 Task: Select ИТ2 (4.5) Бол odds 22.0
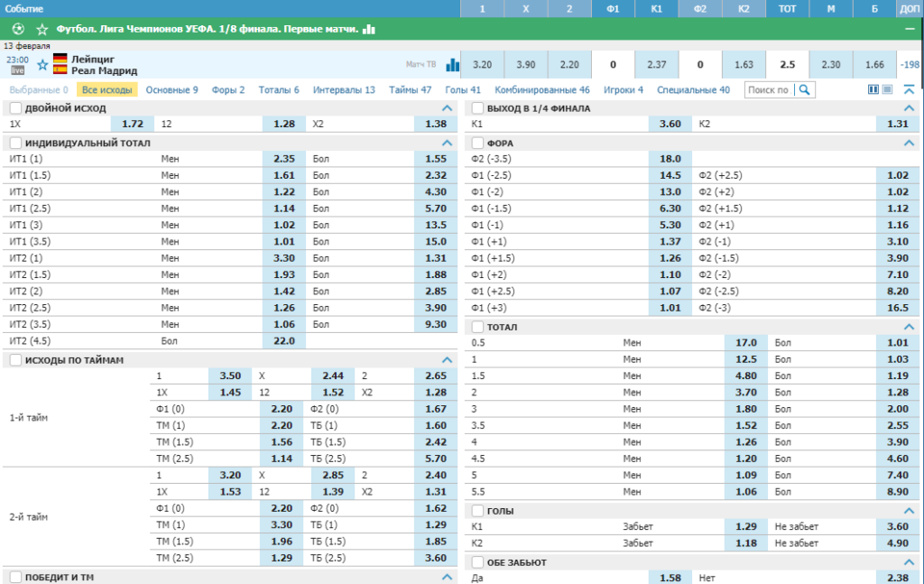tap(284, 340)
